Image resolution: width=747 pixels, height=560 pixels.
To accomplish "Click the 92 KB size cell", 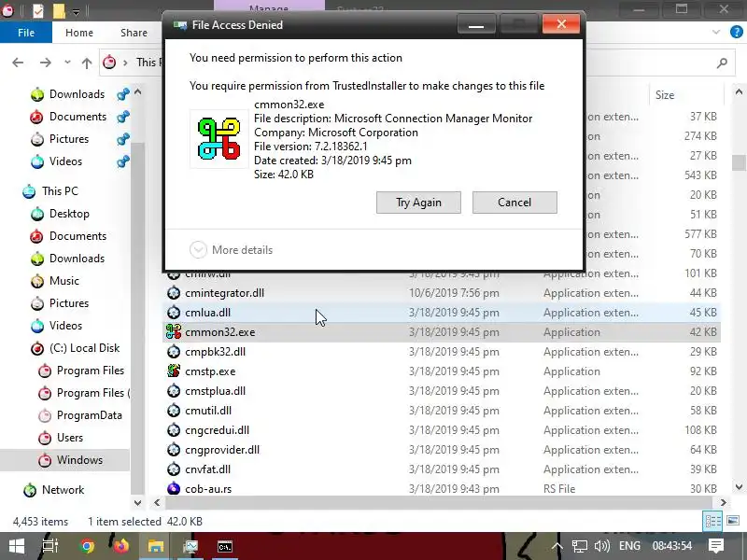I will tap(703, 371).
